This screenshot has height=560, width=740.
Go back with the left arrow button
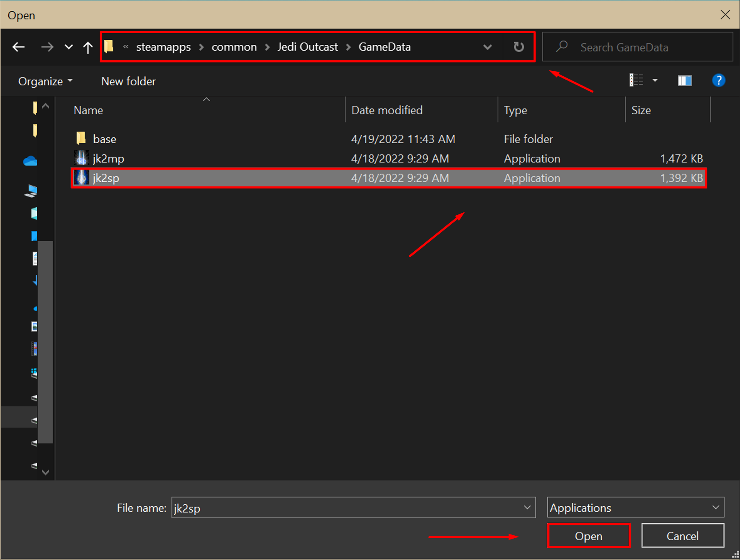pyautogui.click(x=18, y=47)
